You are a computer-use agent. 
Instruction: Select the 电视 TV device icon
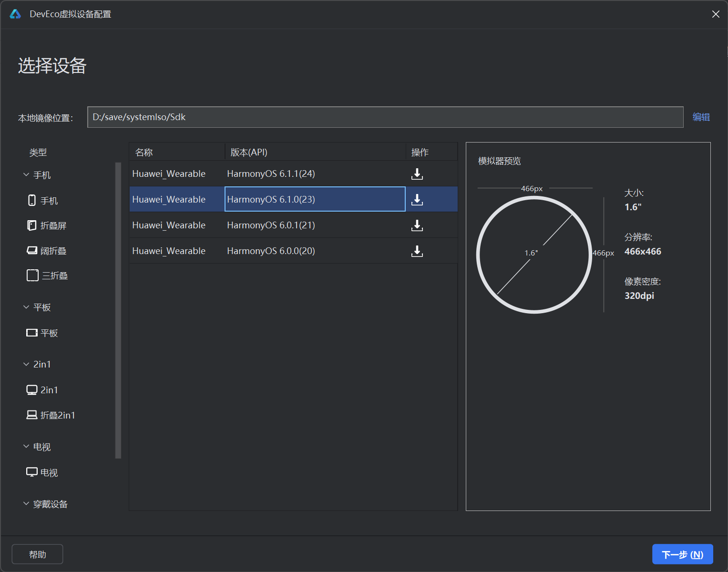click(x=32, y=472)
